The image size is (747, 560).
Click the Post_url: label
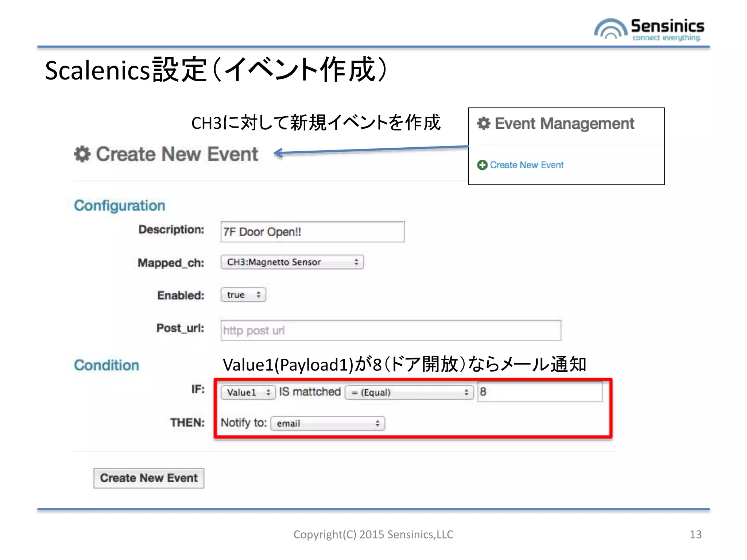coord(180,328)
